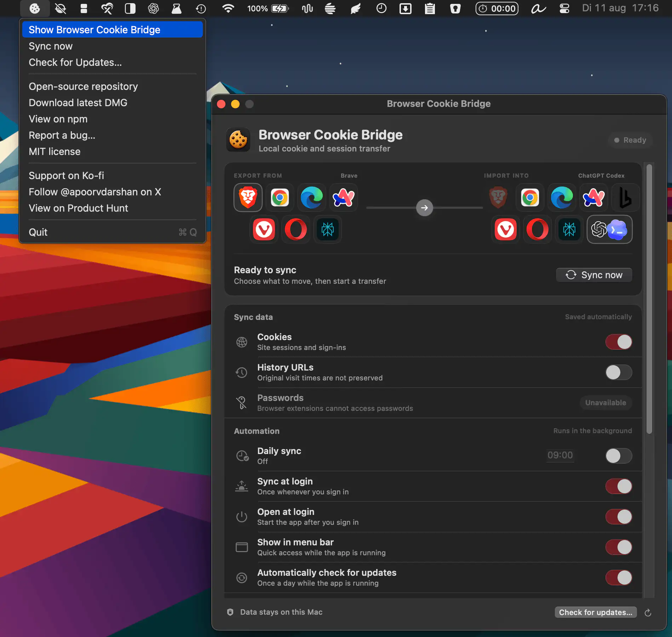Choose the black b-shaped browser under Import Into

(x=625, y=197)
